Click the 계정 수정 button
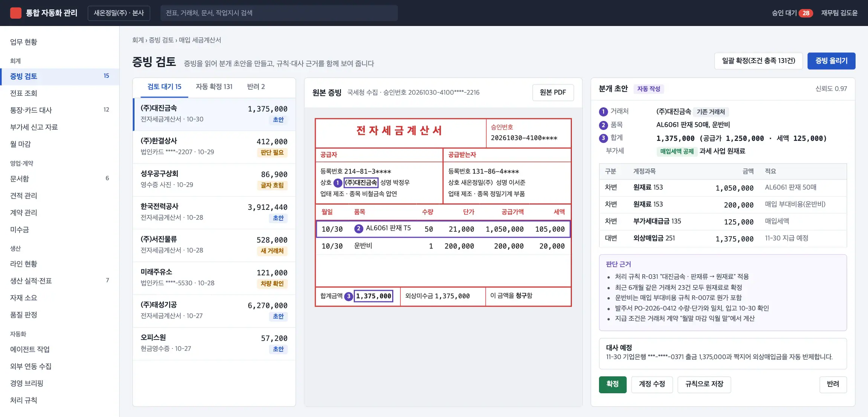The image size is (868, 417). coord(652,385)
